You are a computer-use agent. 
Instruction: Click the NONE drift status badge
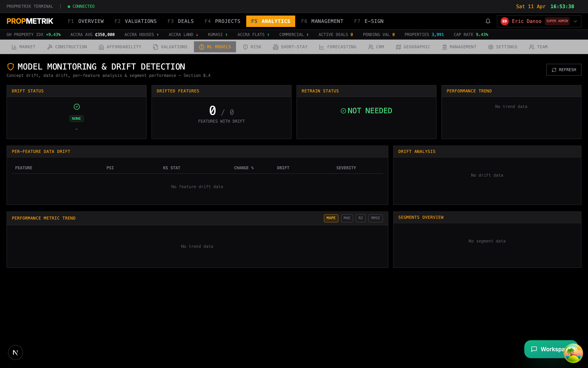pyautogui.click(x=76, y=119)
